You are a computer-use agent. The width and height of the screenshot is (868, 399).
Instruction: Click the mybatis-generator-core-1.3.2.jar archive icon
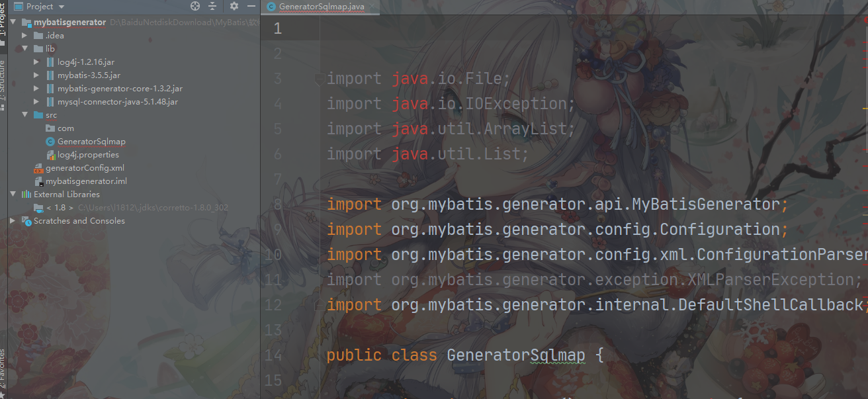pos(50,89)
